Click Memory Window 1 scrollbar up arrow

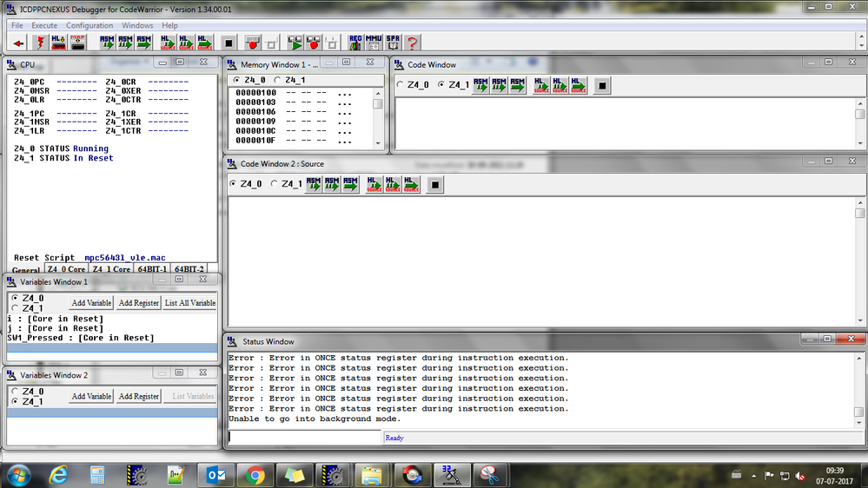[x=378, y=93]
